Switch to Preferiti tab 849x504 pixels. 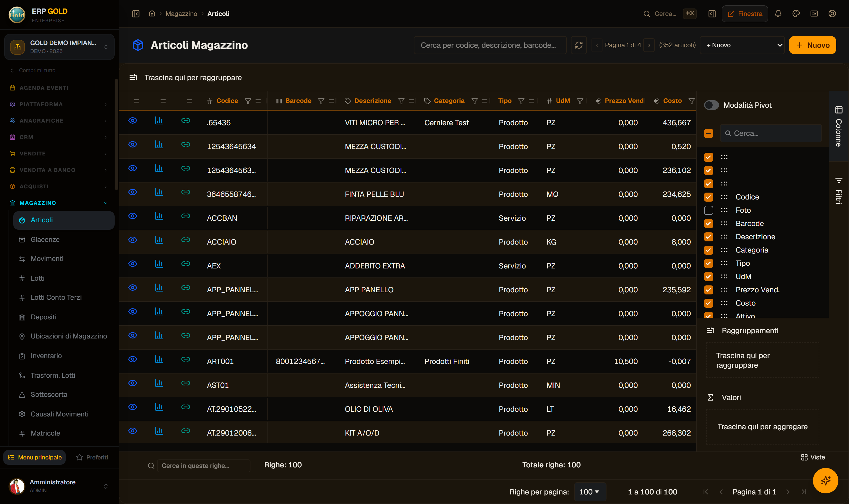tap(92, 457)
